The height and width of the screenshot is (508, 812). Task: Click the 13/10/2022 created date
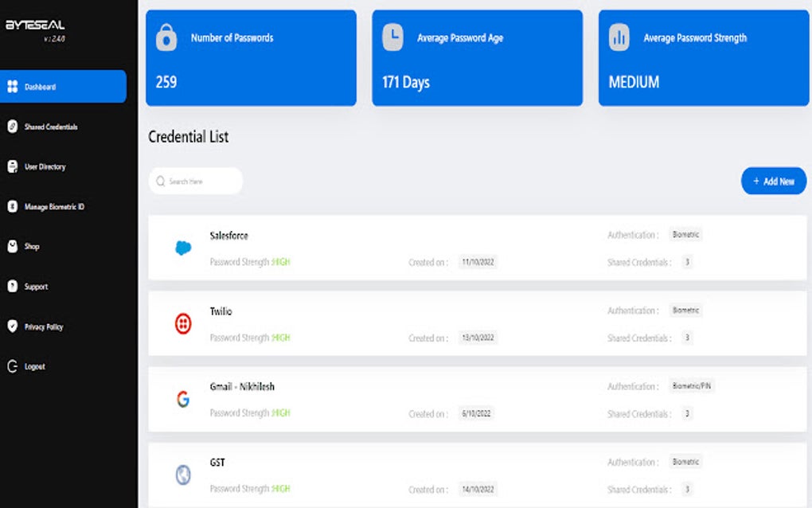click(478, 338)
